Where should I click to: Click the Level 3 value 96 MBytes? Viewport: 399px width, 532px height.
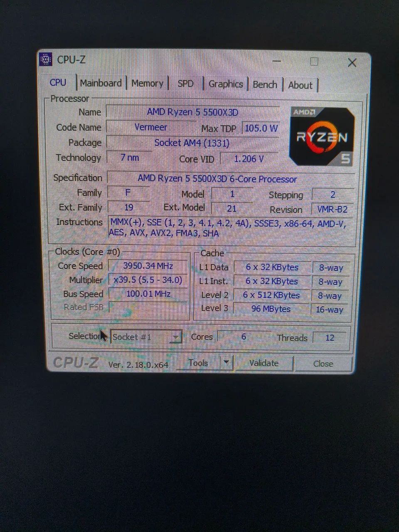[x=271, y=309]
